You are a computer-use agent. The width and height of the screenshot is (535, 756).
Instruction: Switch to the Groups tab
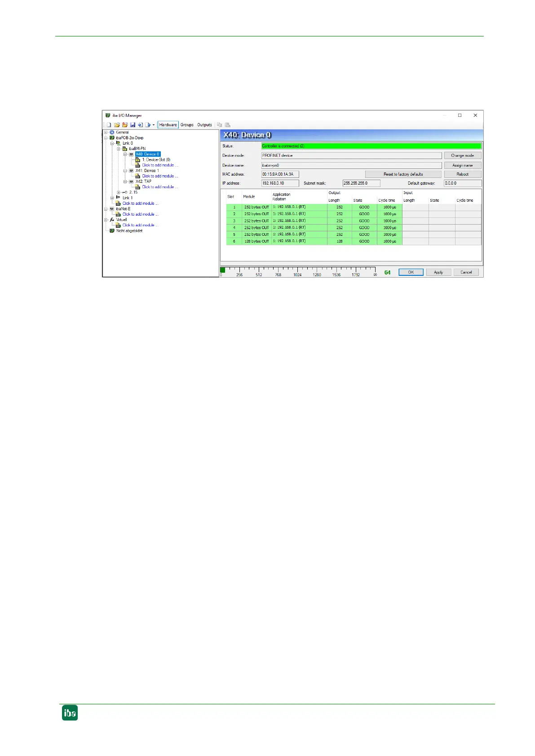(187, 125)
